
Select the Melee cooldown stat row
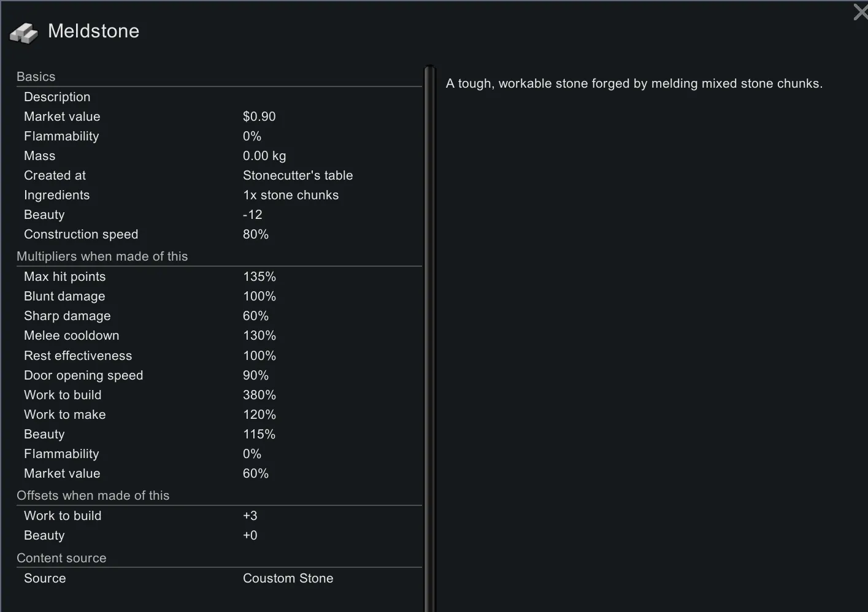(x=218, y=335)
